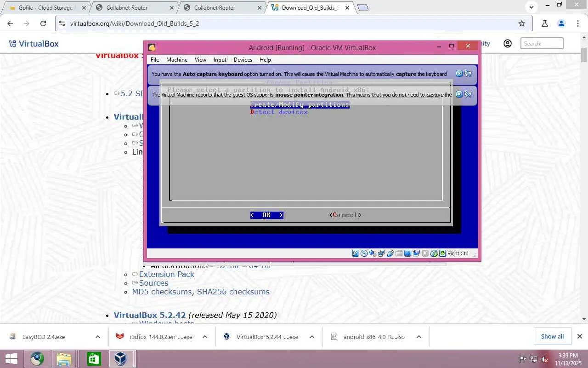Dismiss the mouse pointer integration notification

pos(459,94)
